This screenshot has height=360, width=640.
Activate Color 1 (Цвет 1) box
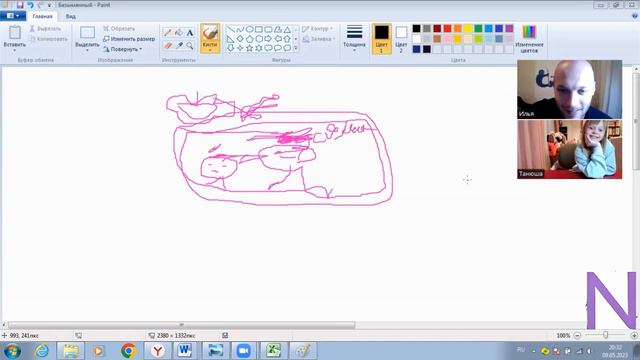click(381, 39)
